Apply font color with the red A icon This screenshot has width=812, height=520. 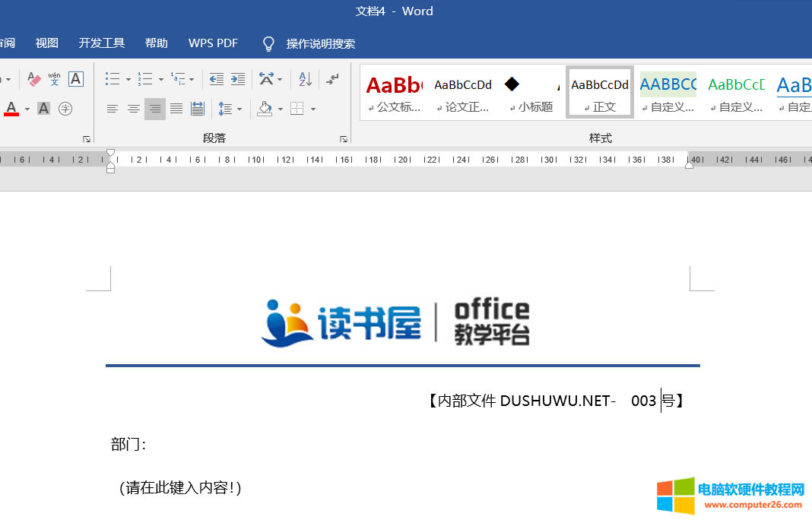[11, 109]
